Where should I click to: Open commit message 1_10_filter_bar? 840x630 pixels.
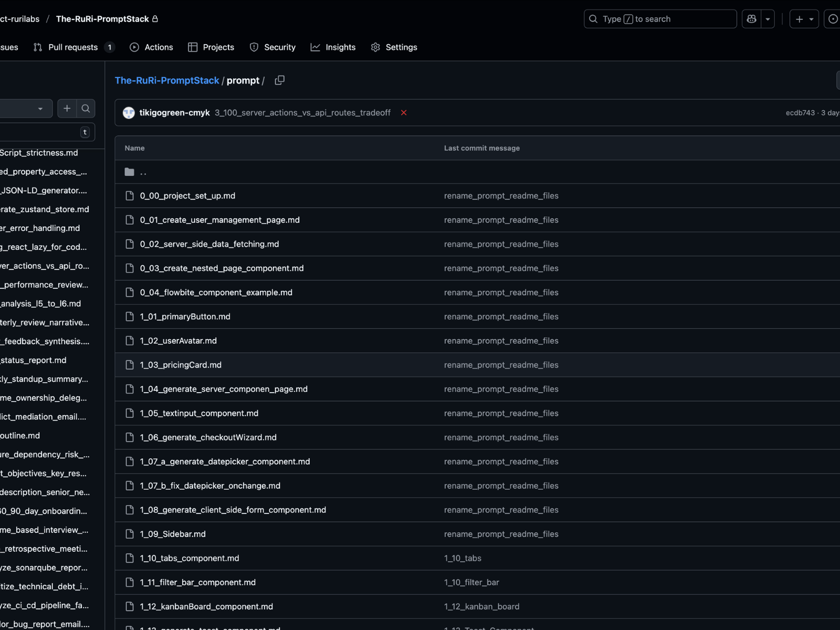click(x=471, y=582)
